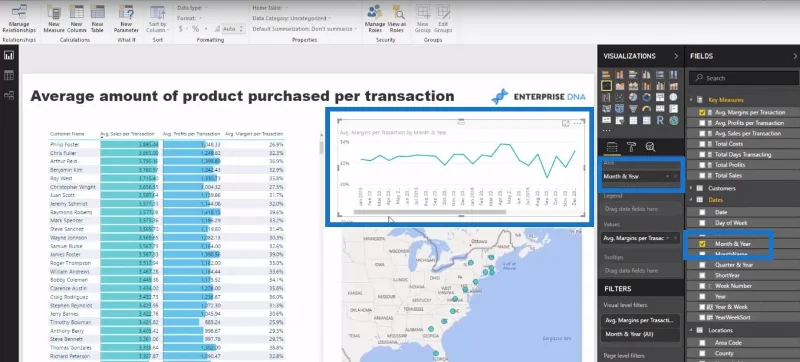Viewport: 800px width, 362px height.
Task: Select the R script visual icon
Action: click(x=660, y=120)
